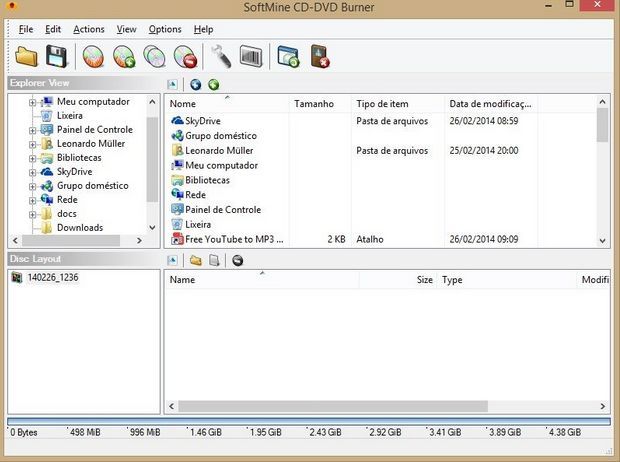The height and width of the screenshot is (462, 620).
Task: Open the Edit menu
Action: pyautogui.click(x=53, y=29)
